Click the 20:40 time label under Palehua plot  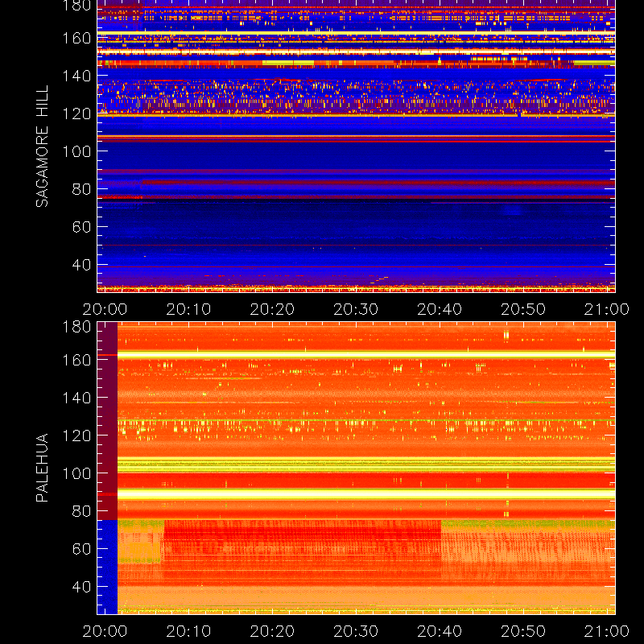coord(440,631)
